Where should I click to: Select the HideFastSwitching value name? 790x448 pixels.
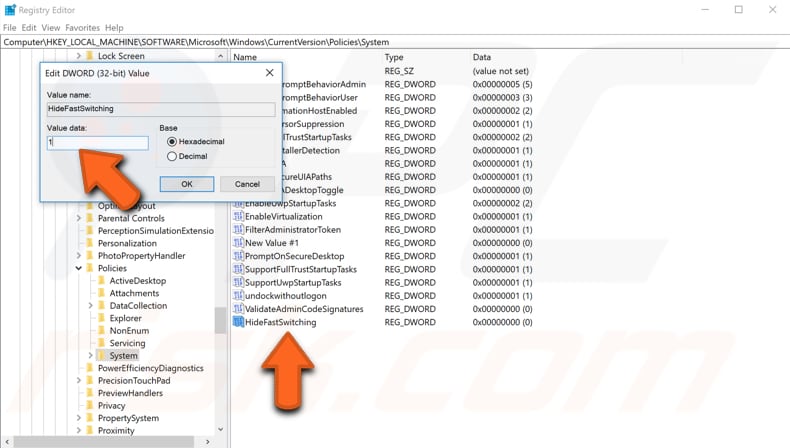pyautogui.click(x=281, y=322)
